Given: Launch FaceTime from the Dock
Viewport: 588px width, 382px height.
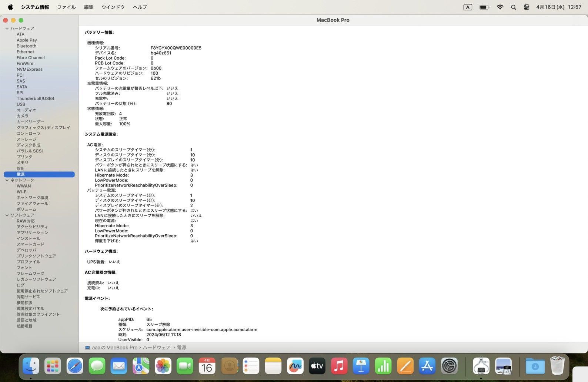Looking at the screenshot, I should pos(185,366).
